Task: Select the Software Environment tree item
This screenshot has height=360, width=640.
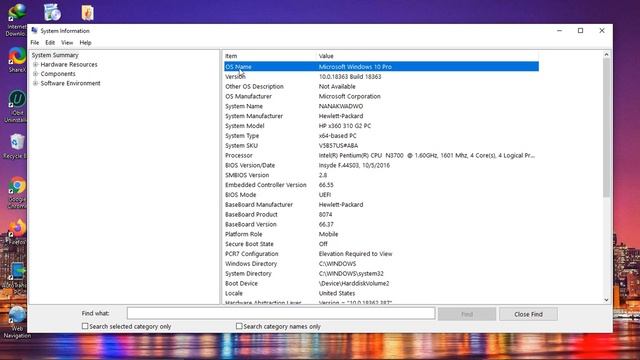Action: 70,83
